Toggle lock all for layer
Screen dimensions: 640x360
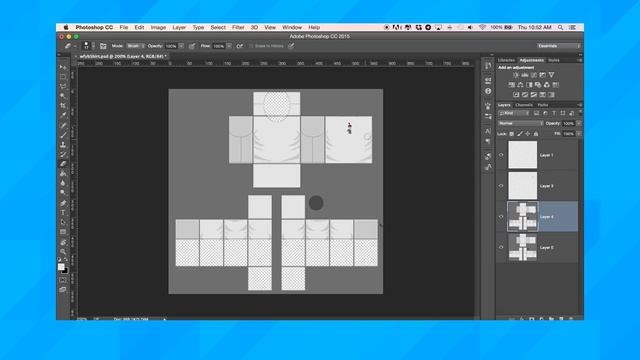pos(536,134)
